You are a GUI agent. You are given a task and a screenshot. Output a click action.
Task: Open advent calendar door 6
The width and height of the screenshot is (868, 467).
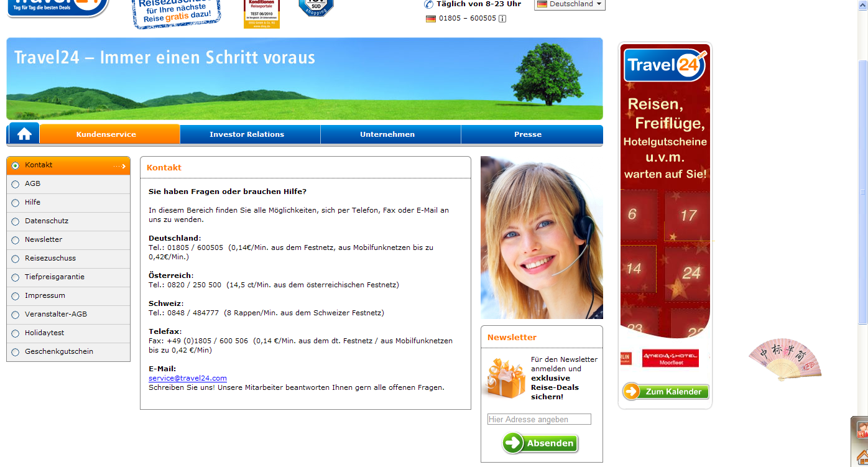pos(639,215)
